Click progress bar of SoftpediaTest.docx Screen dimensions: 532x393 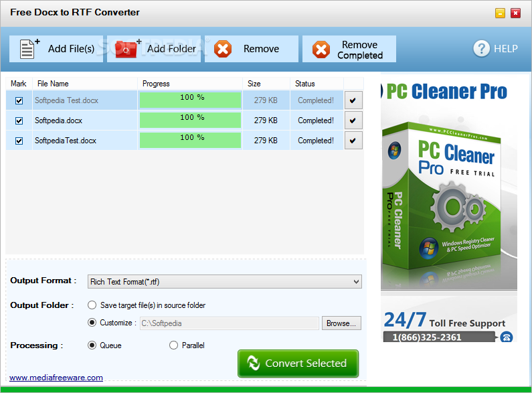(x=190, y=141)
